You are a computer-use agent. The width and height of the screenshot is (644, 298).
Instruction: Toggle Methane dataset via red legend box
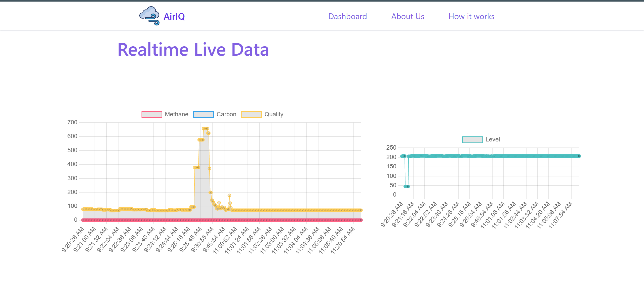[152, 115]
